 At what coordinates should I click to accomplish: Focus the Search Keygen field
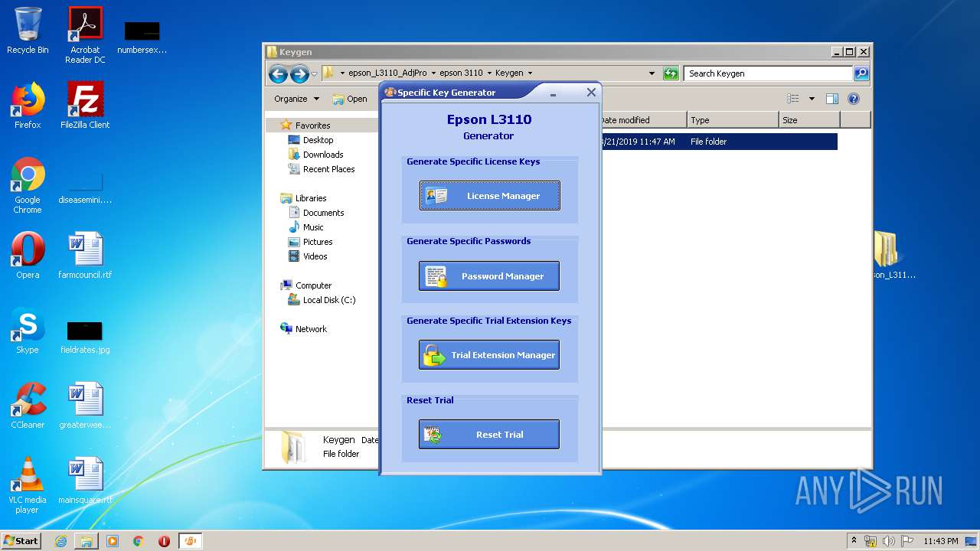tap(768, 73)
